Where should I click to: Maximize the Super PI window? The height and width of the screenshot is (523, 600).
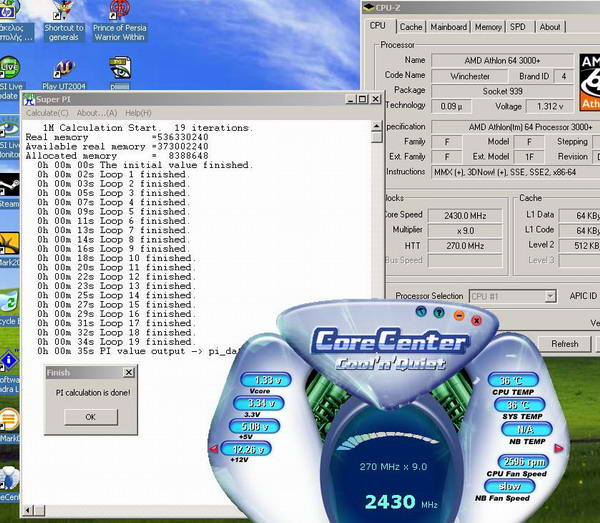pyautogui.click(x=362, y=99)
